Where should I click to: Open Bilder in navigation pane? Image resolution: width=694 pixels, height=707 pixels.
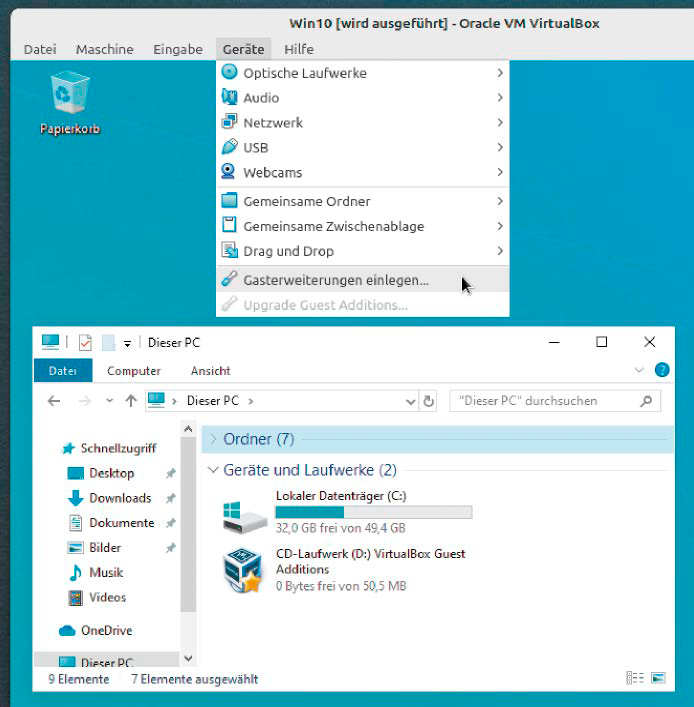[105, 547]
